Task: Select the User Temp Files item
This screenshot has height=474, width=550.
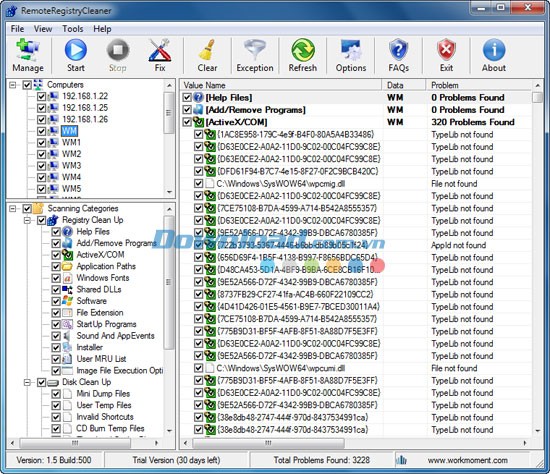Action: [x=104, y=405]
